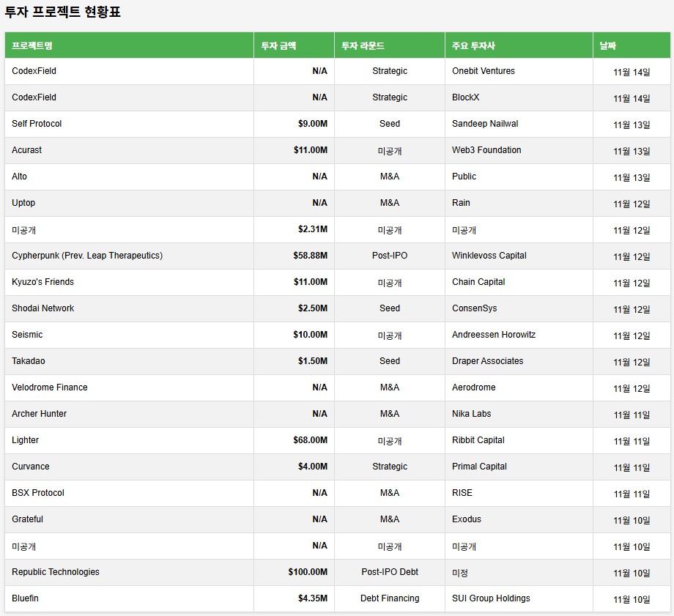Click the Republic Technologies project name
The width and height of the screenshot is (674, 616).
coord(56,572)
